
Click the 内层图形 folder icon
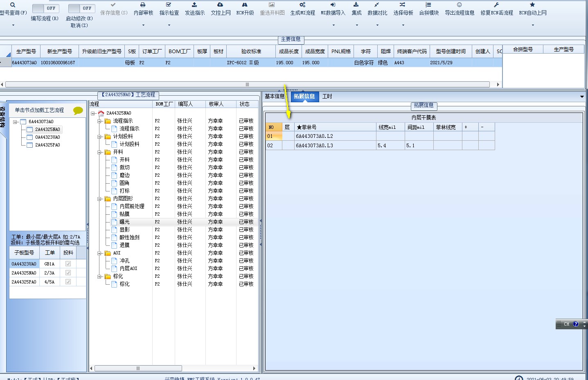108,198
